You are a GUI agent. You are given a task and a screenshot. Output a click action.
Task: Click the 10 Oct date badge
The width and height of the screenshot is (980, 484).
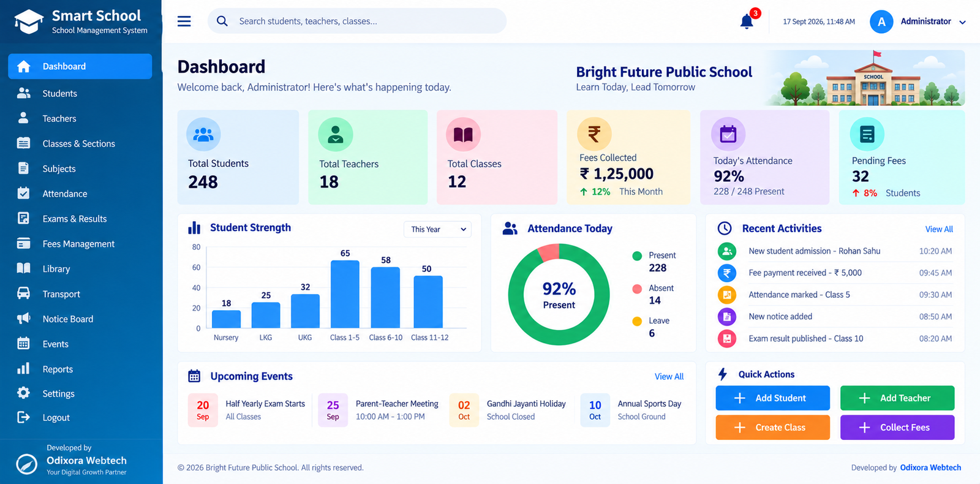click(595, 410)
